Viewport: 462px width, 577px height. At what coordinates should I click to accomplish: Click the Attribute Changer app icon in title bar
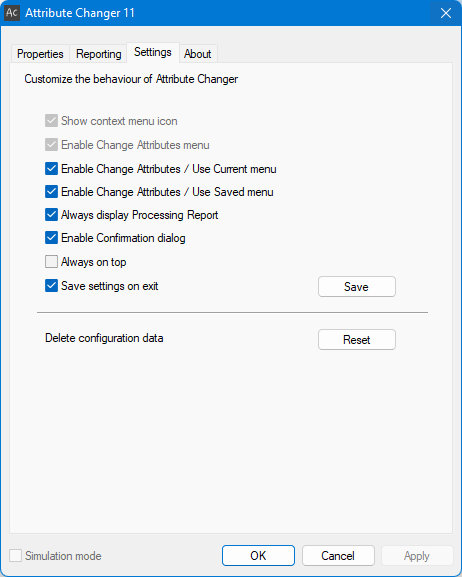coord(12,13)
